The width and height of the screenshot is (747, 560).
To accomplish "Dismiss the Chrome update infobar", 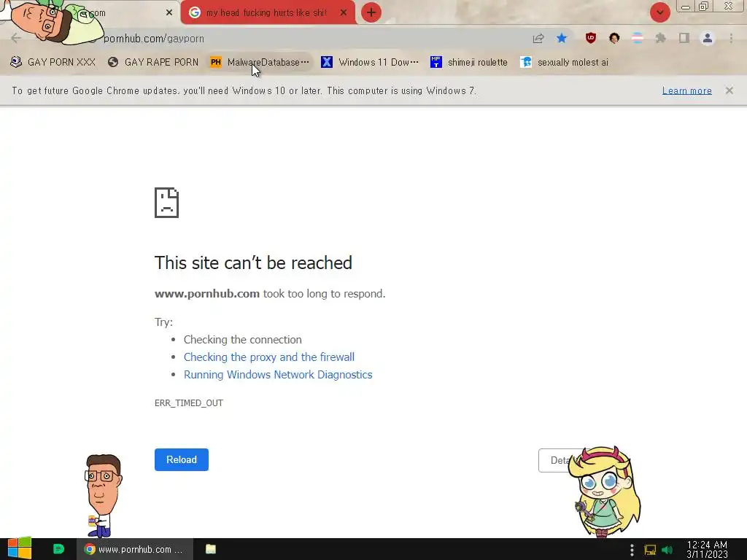I will 729,90.
